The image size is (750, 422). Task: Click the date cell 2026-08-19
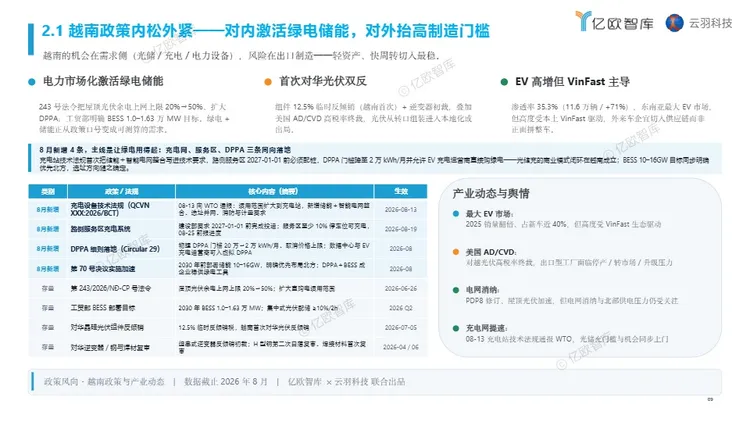pyautogui.click(x=401, y=229)
